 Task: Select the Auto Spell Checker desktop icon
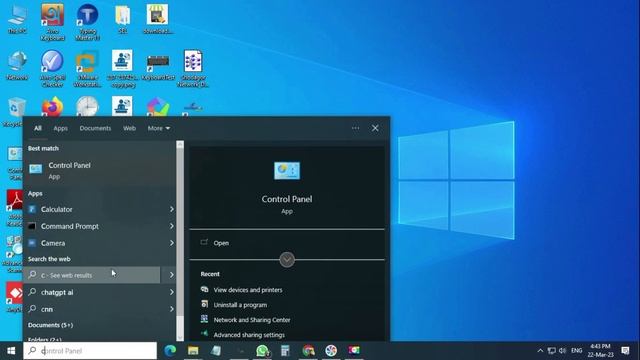click(x=52, y=69)
